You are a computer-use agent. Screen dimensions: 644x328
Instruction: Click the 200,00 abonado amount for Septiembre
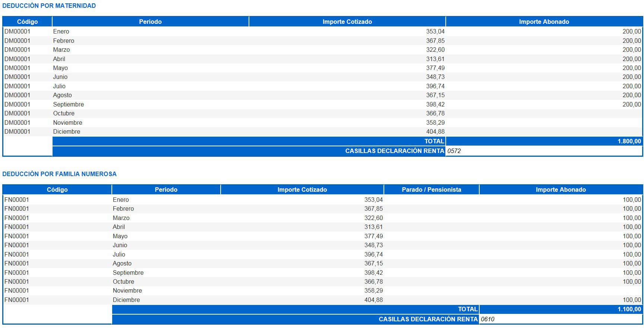tap(631, 104)
